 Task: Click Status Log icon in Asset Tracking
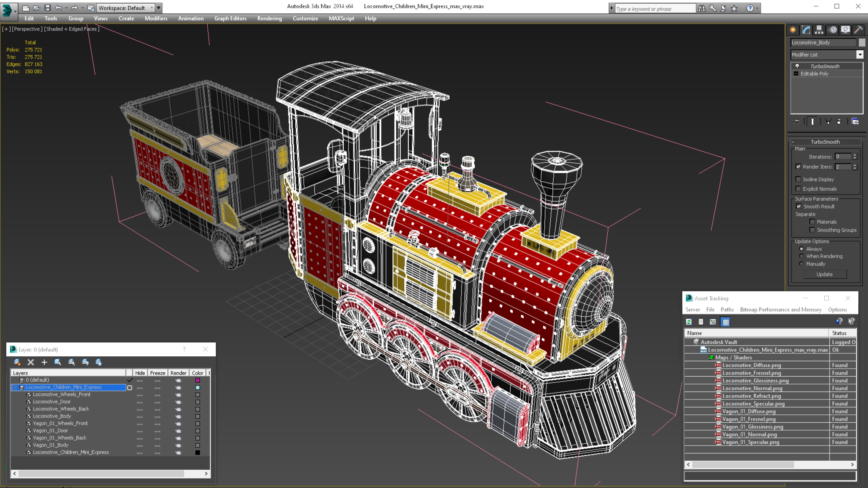(701, 322)
